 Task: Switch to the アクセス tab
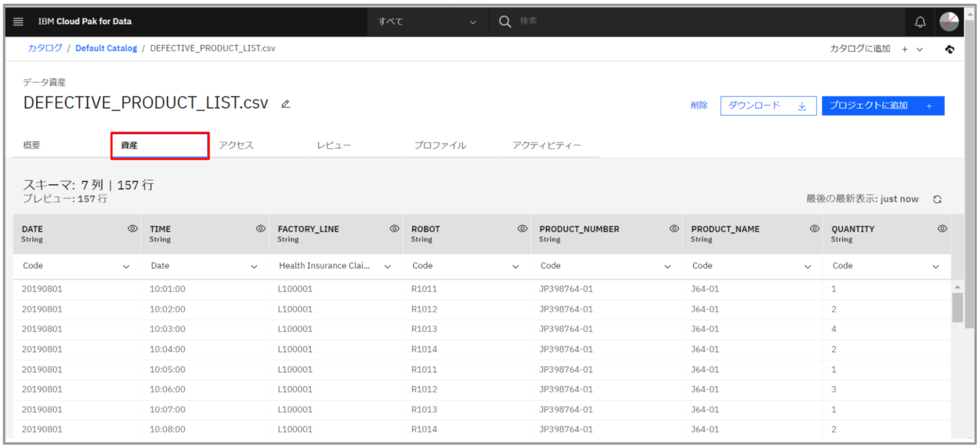257,145
